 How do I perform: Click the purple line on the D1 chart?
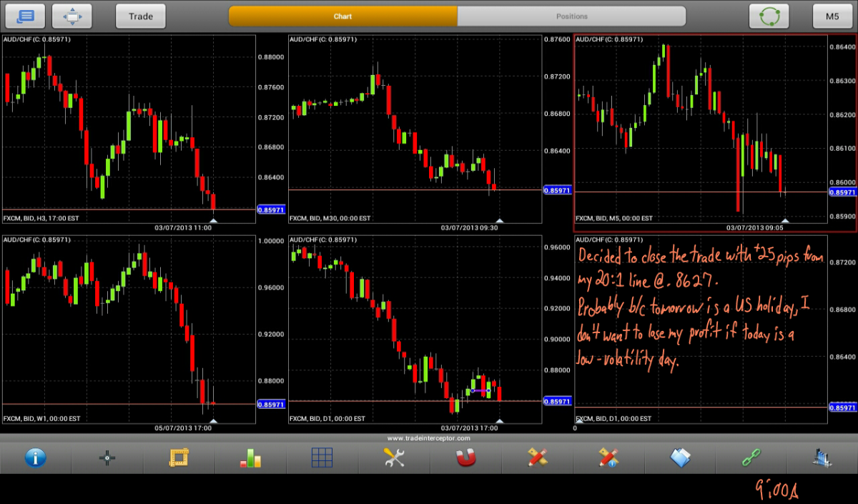pyautogui.click(x=480, y=390)
